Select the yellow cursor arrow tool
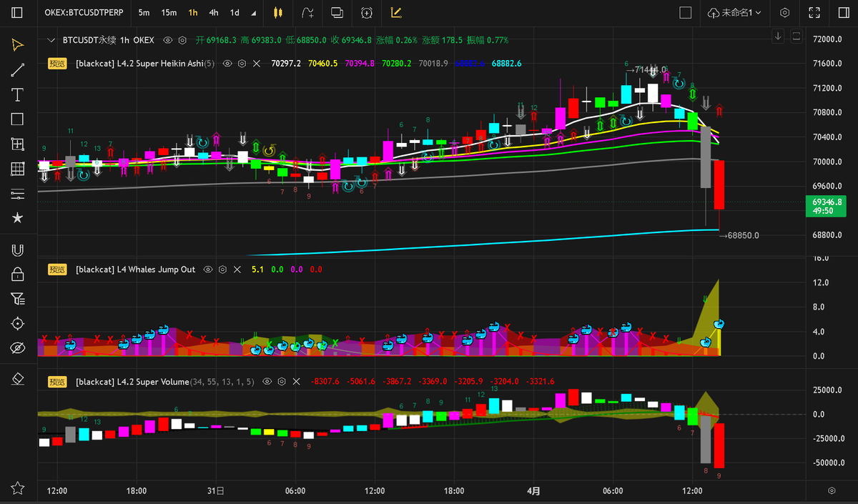Viewport: 858px width, 504px height. [18, 45]
